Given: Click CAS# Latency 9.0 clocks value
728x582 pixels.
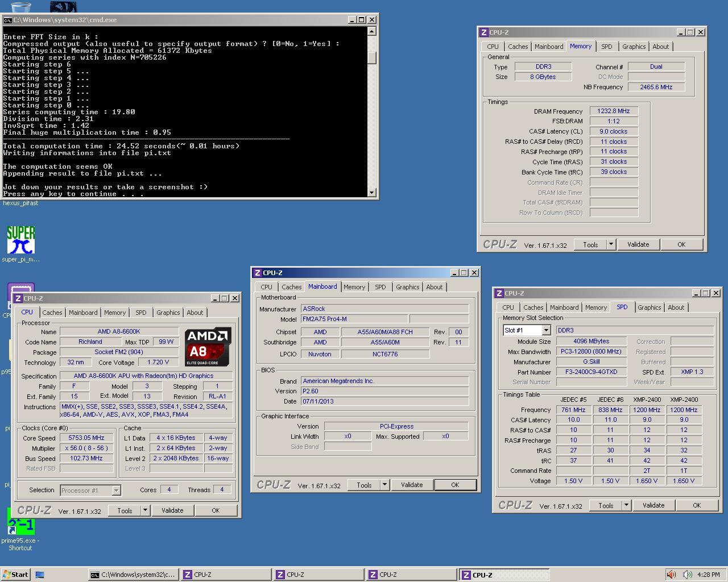Looking at the screenshot, I should pyautogui.click(x=614, y=132).
